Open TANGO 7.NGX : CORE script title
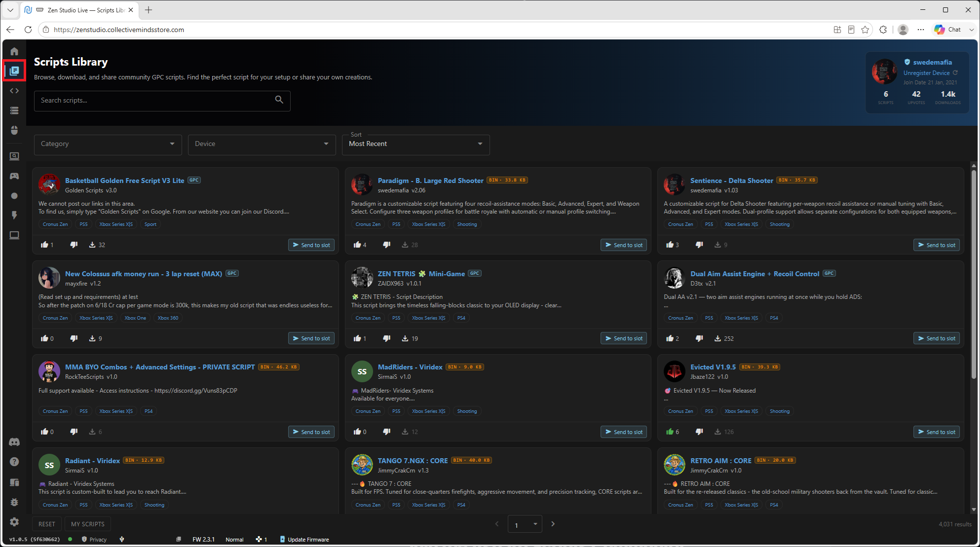Image resolution: width=980 pixels, height=547 pixels. tap(413, 461)
